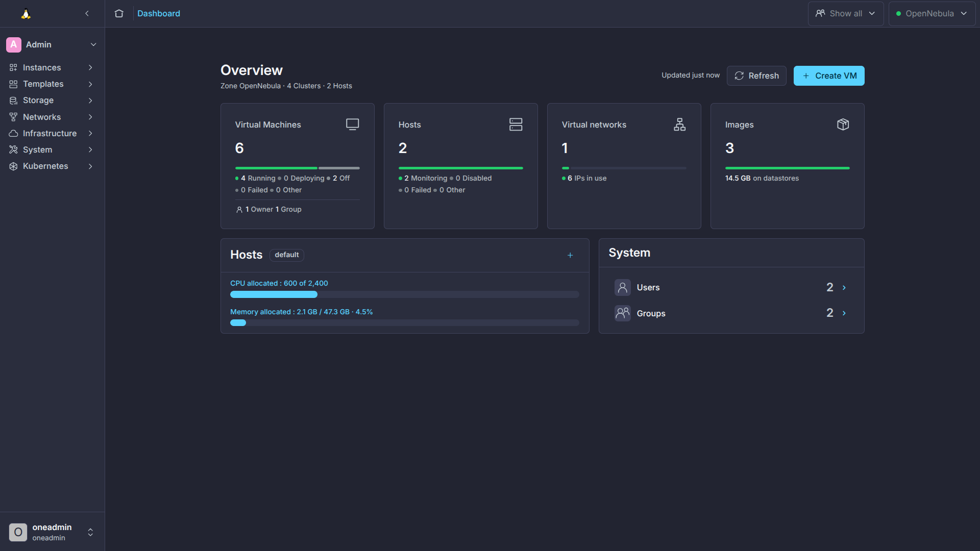Expand the Kubernetes menu chevron
Image resolution: width=980 pixels, height=551 pixels.
pyautogui.click(x=90, y=166)
